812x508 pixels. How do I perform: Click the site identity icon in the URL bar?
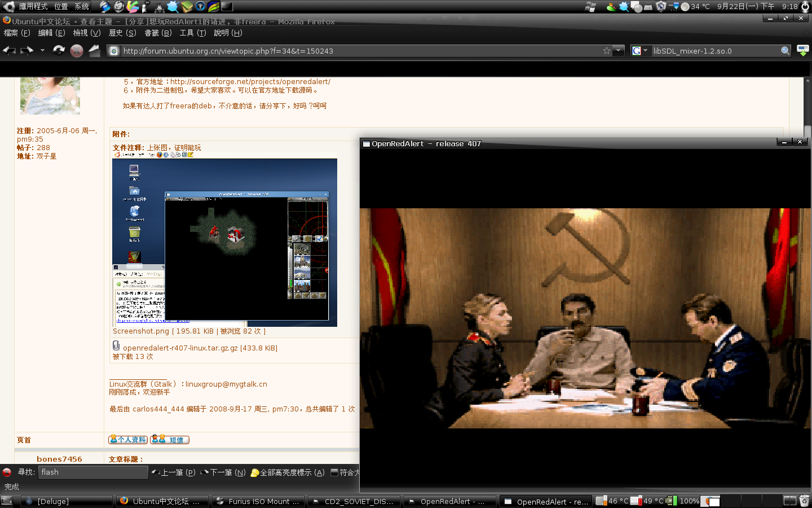114,51
